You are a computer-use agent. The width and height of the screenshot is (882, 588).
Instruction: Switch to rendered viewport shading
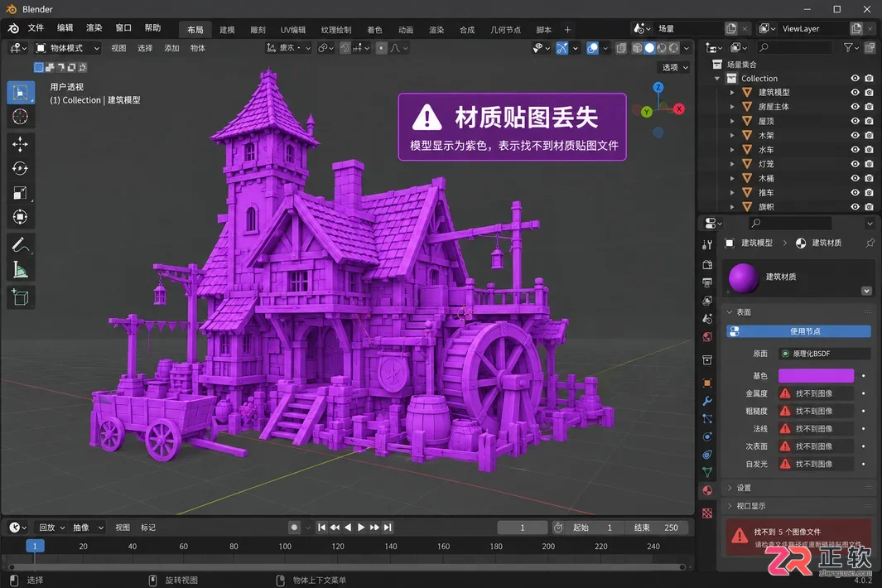tap(674, 48)
